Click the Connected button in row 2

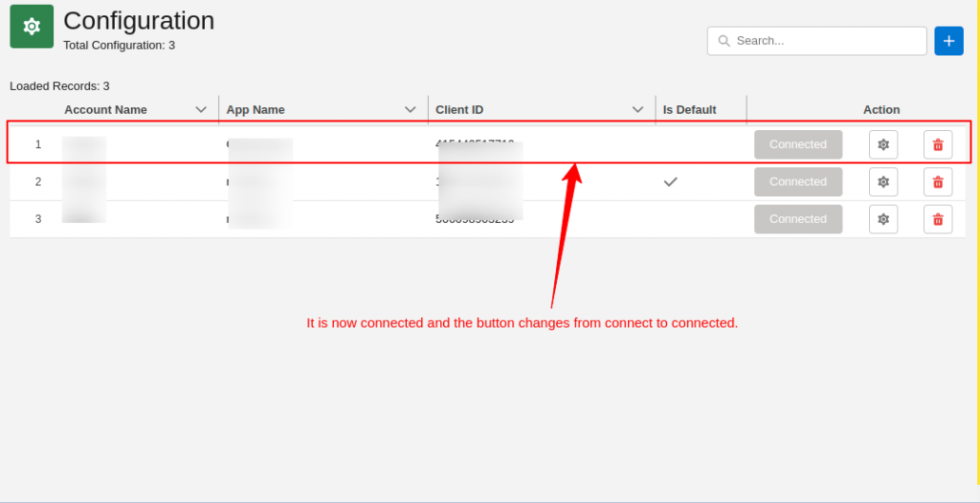point(798,182)
